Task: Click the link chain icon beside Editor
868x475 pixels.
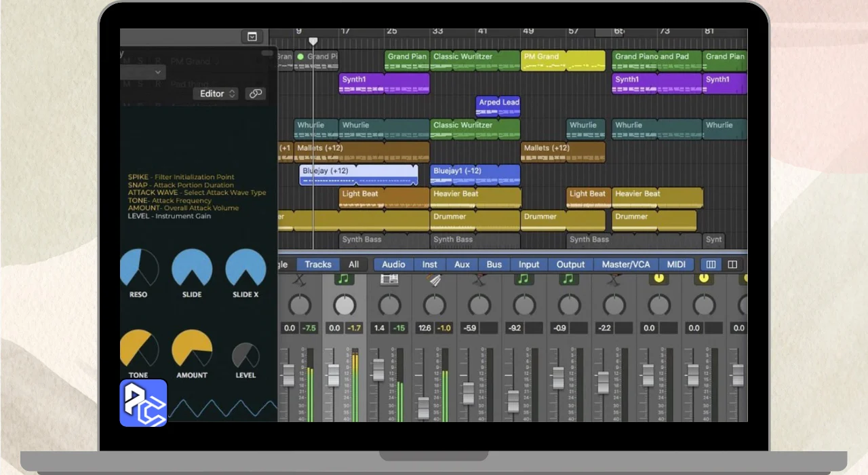Action: click(x=256, y=94)
